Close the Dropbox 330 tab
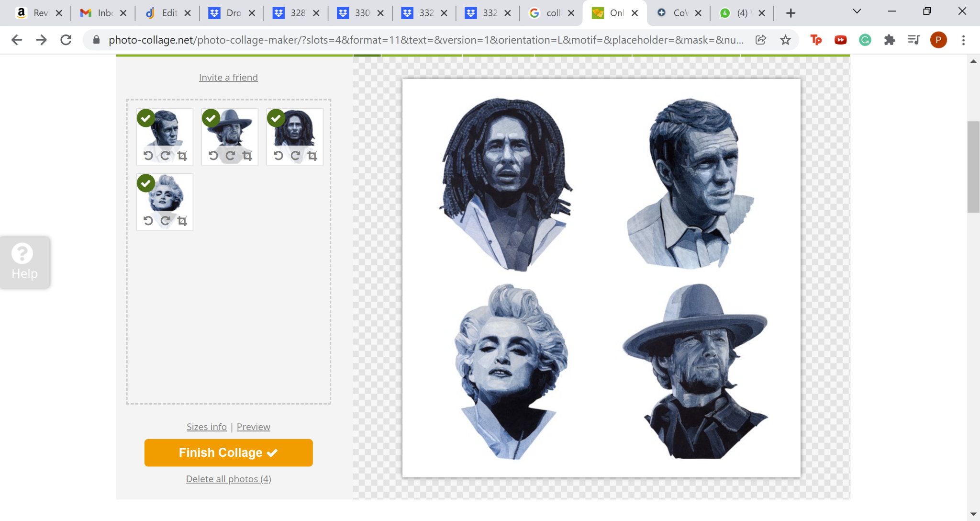The height and width of the screenshot is (521, 980). (x=380, y=13)
